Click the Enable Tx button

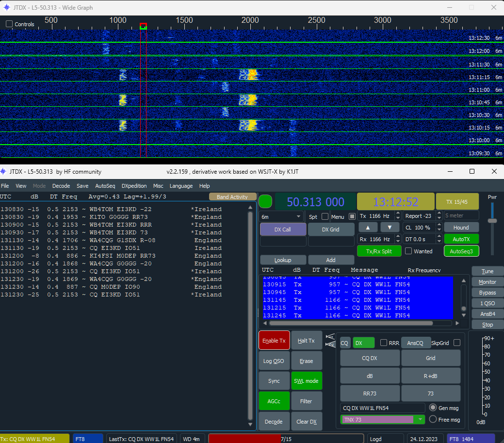tap(274, 341)
